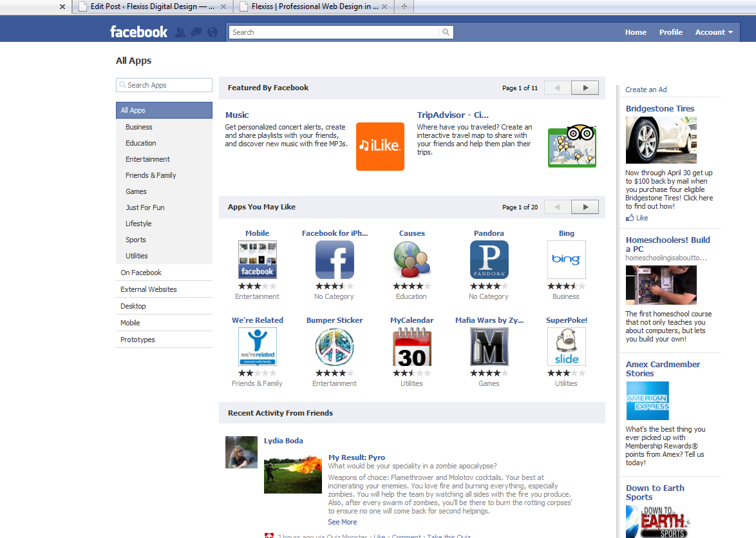This screenshot has height=538, width=756.
Task: Open the iLike Music app icon
Action: point(380,146)
